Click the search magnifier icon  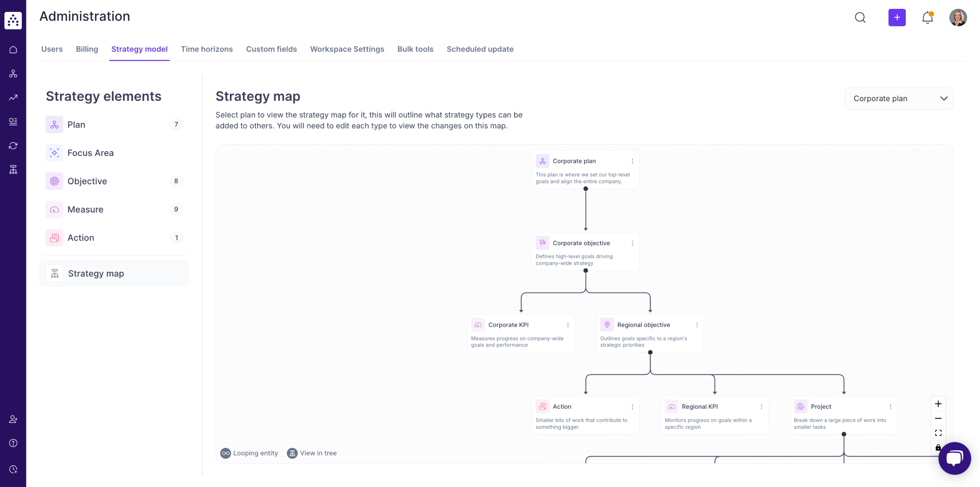click(860, 18)
